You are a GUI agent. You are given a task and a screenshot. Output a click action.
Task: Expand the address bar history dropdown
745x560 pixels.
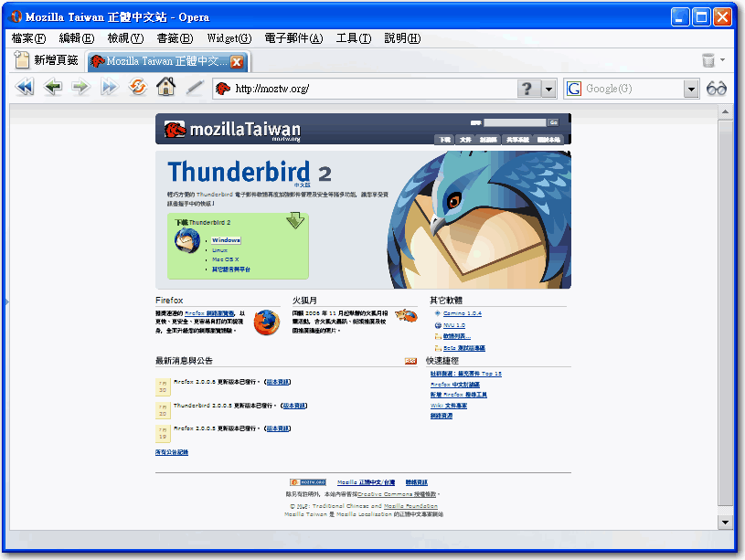(x=548, y=89)
